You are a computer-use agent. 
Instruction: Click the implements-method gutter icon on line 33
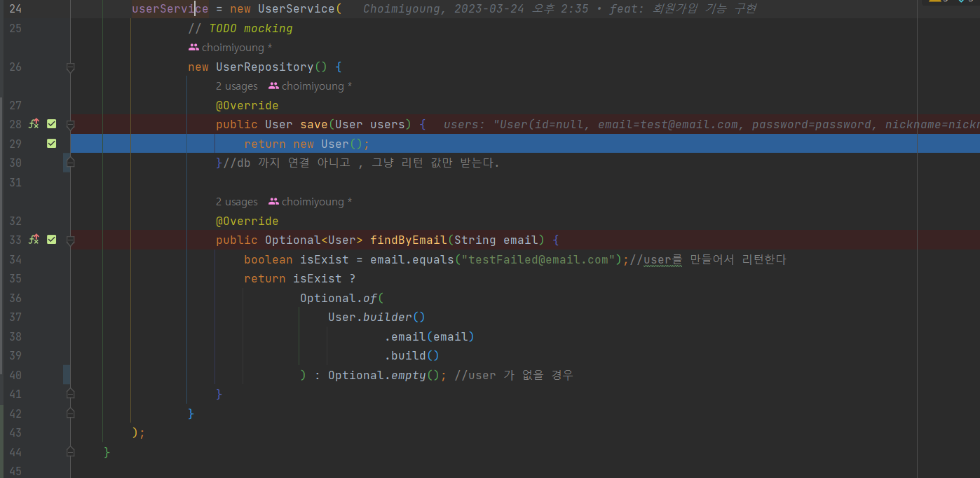(33, 240)
